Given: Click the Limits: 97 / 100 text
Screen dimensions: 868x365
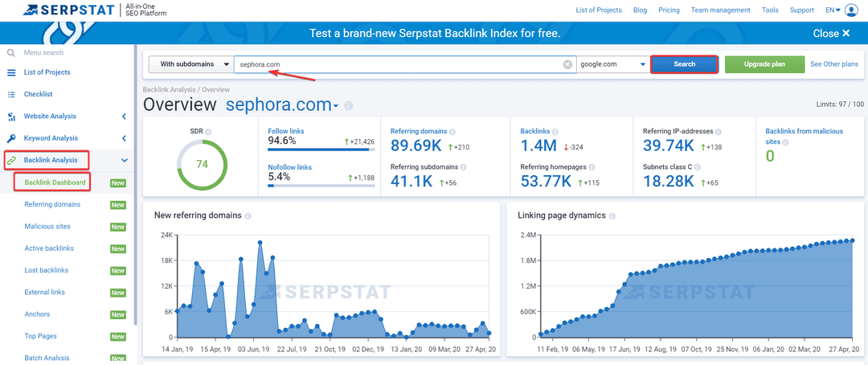Looking at the screenshot, I should 840,105.
